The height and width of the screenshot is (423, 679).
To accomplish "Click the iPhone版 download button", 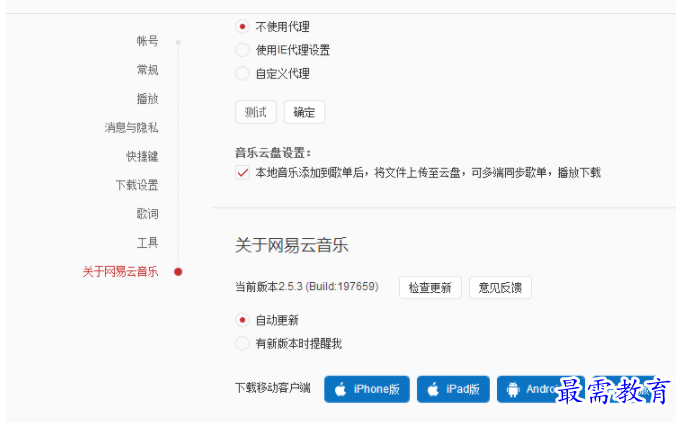I will (367, 389).
